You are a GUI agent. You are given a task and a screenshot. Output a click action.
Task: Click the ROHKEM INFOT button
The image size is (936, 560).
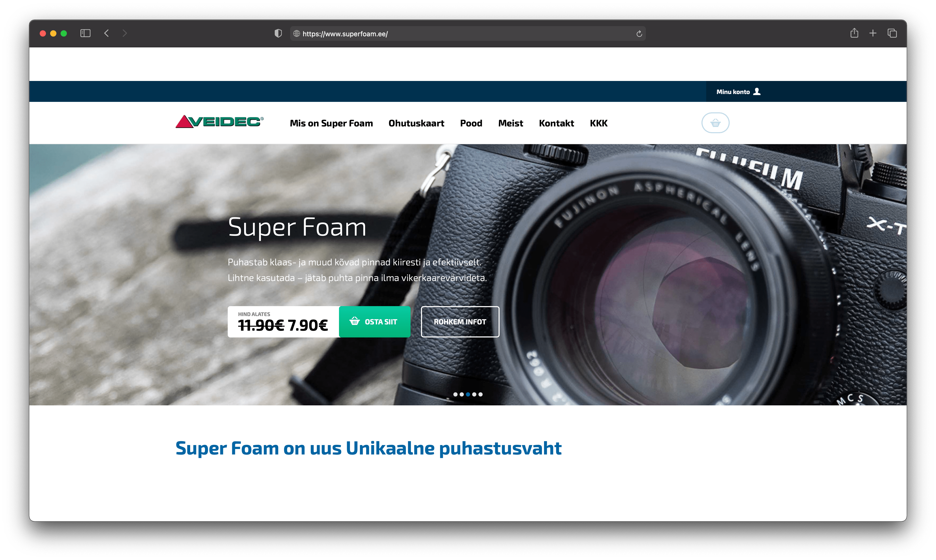point(460,322)
